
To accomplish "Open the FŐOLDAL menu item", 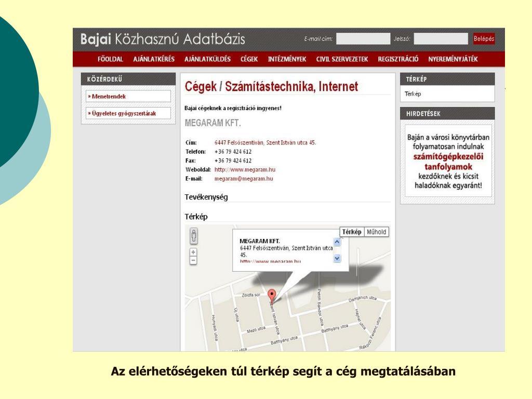I will tap(110, 59).
